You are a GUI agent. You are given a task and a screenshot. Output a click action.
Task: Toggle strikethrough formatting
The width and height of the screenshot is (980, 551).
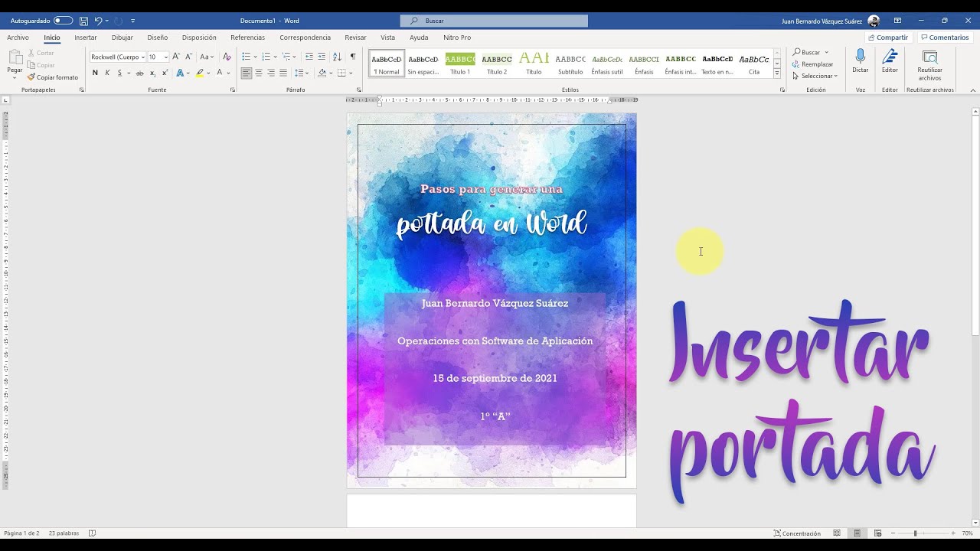pos(139,73)
